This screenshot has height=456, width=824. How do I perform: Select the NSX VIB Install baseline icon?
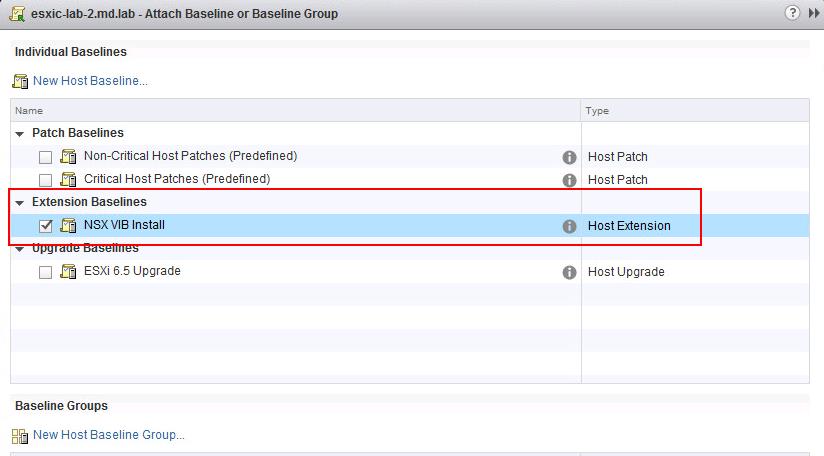click(68, 225)
